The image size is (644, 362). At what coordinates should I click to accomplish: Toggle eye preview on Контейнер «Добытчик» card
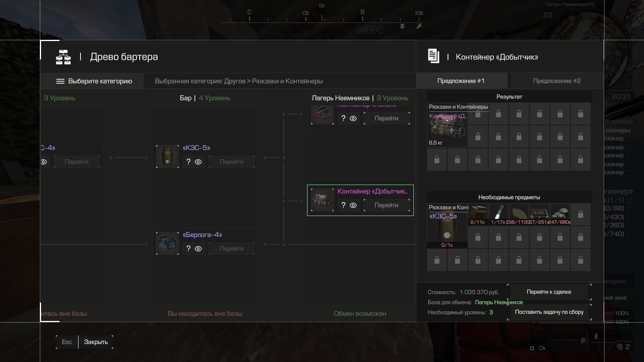353,205
